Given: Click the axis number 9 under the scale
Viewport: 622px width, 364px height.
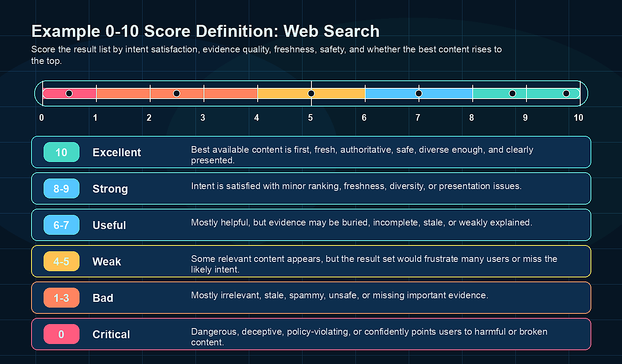Looking at the screenshot, I should [526, 118].
